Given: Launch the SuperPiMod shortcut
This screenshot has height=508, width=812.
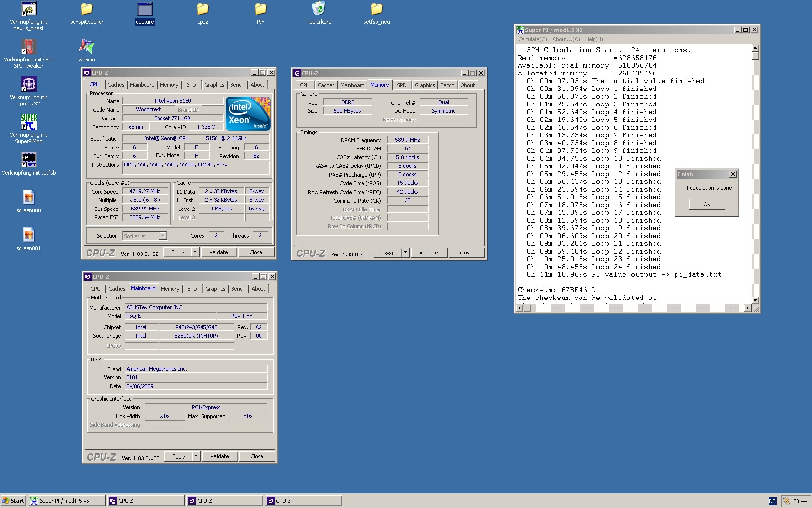Looking at the screenshot, I should pos(29,122).
